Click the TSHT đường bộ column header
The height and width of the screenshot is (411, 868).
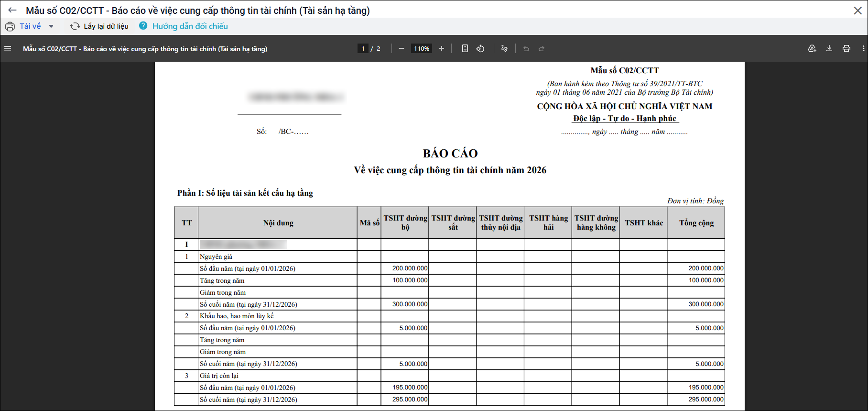point(405,223)
